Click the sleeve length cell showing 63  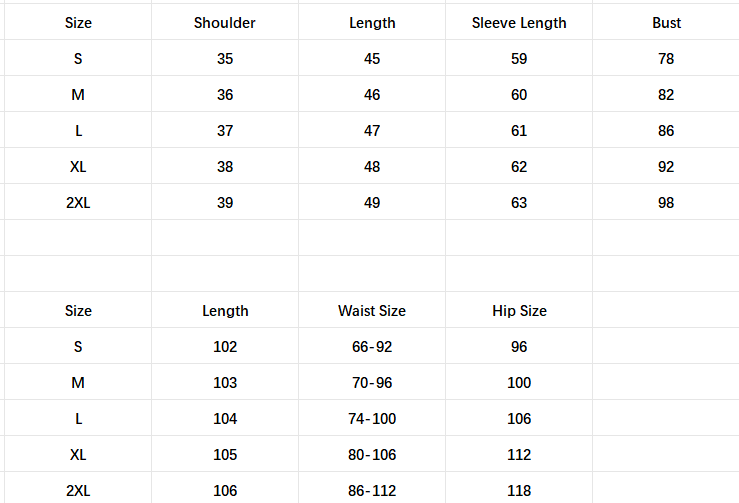tap(519, 203)
